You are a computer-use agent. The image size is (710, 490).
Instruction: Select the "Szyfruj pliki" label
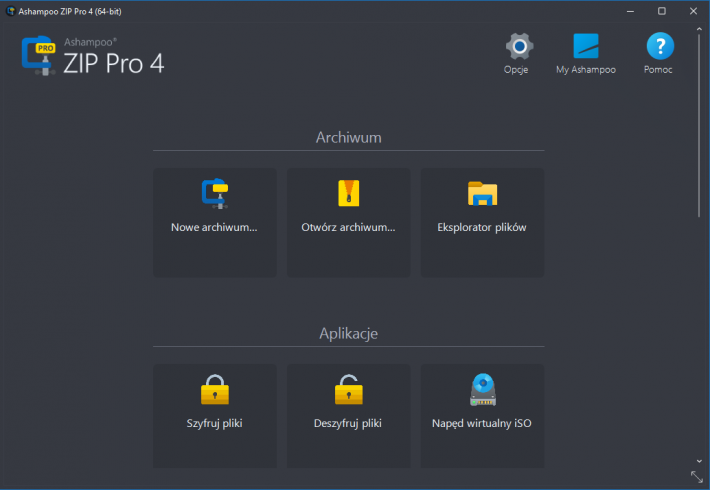215,423
